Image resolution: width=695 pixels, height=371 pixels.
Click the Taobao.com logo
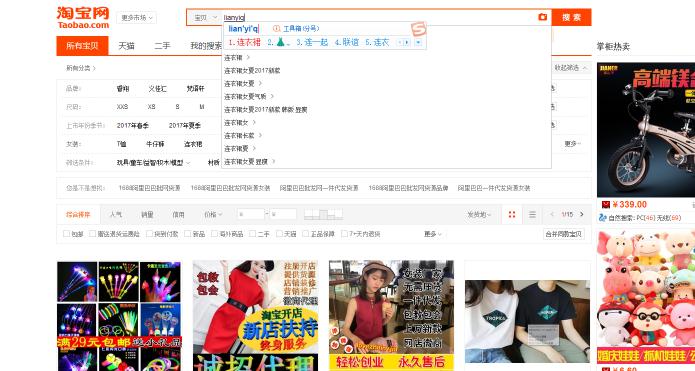click(x=83, y=18)
